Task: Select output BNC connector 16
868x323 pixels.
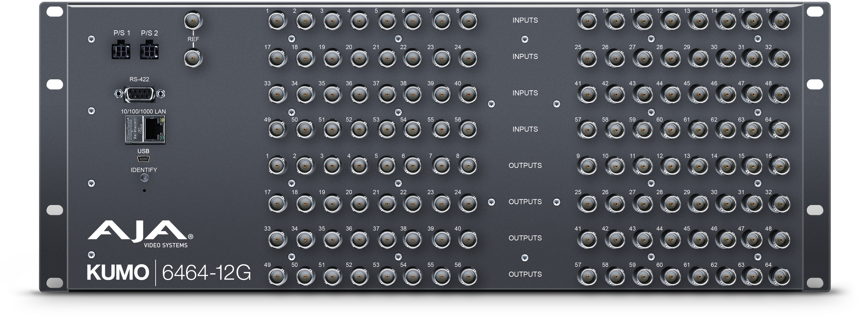Action: (779, 166)
